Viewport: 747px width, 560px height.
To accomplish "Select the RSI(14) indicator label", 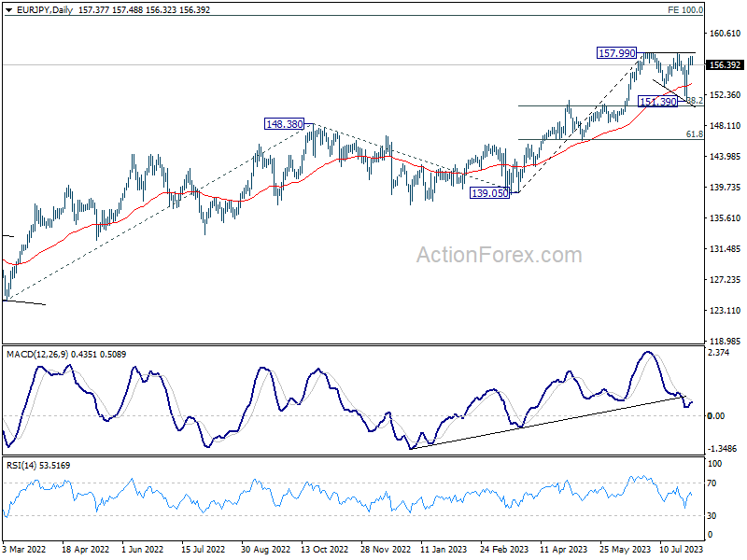I will coord(21,465).
